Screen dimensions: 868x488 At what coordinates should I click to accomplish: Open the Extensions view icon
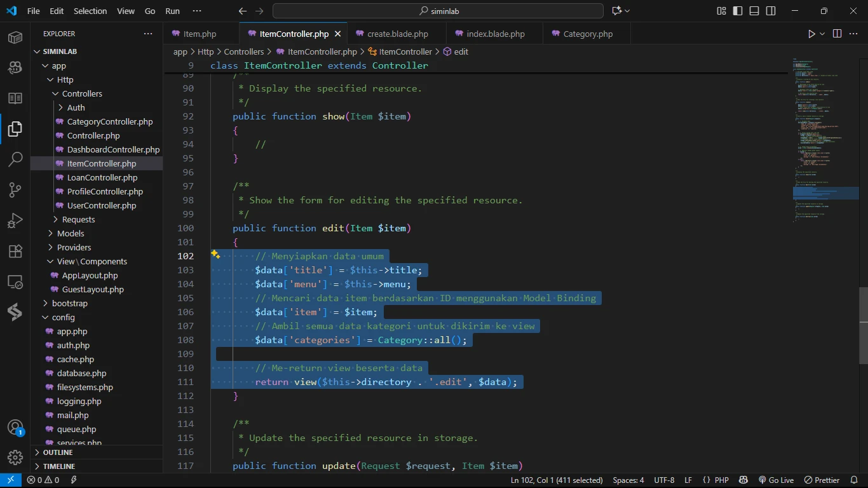(x=15, y=251)
